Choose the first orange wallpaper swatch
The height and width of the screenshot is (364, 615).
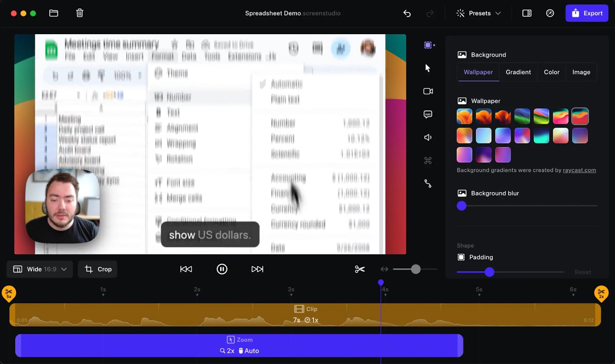pyautogui.click(x=464, y=116)
